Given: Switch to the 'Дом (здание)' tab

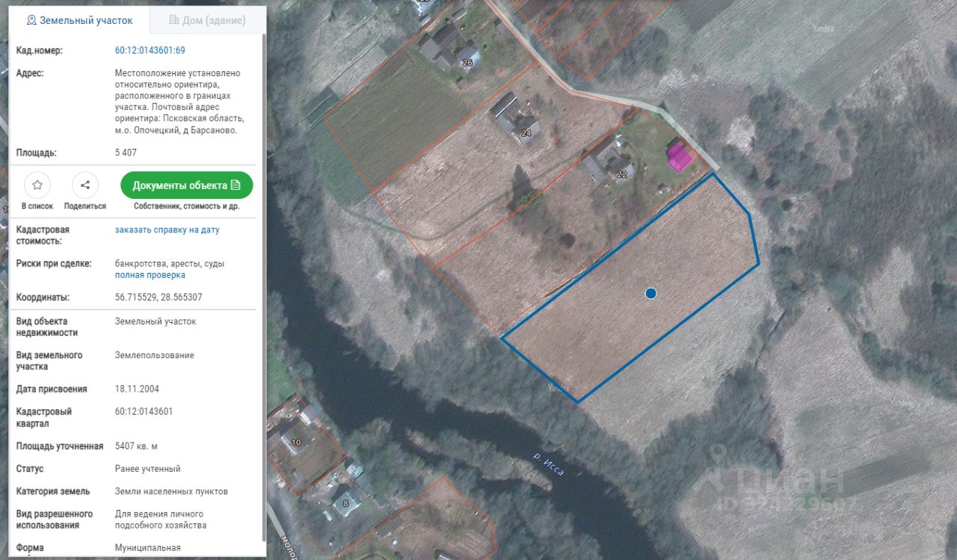Looking at the screenshot, I should click(x=207, y=20).
